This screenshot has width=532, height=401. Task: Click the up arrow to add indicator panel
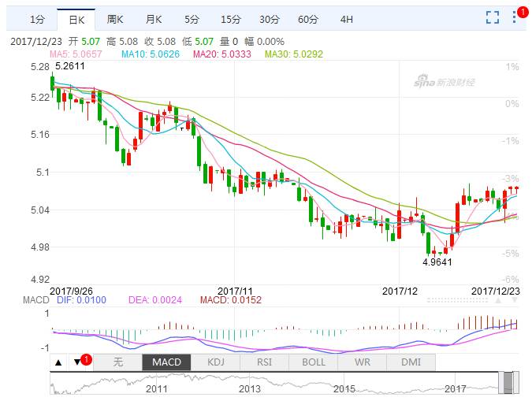coord(58,362)
